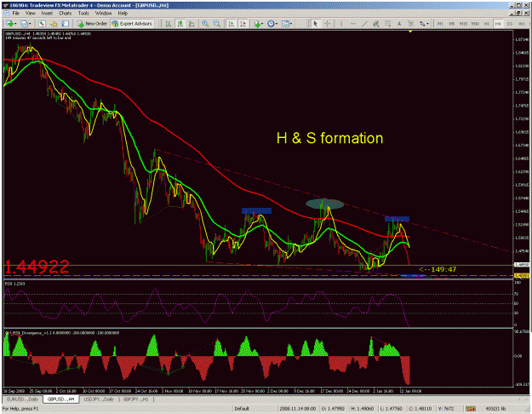Click the Arrows objects icon
The width and height of the screenshot is (532, 414).
422,24
